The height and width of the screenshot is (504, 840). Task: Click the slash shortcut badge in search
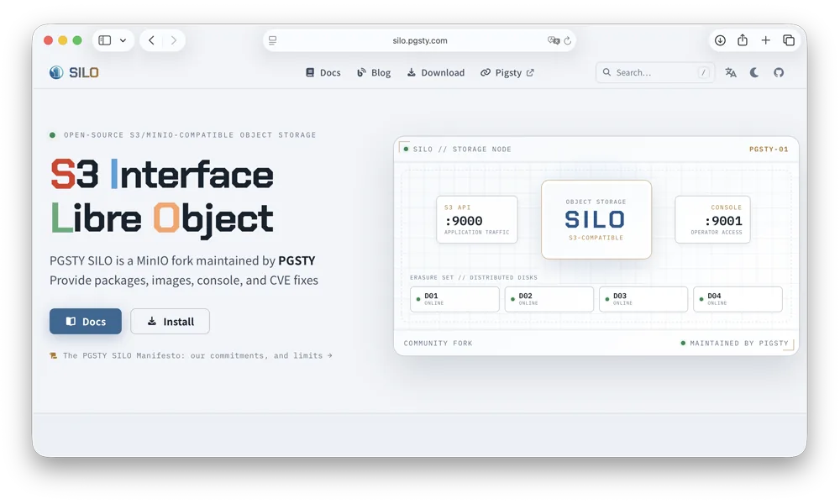[x=703, y=72]
